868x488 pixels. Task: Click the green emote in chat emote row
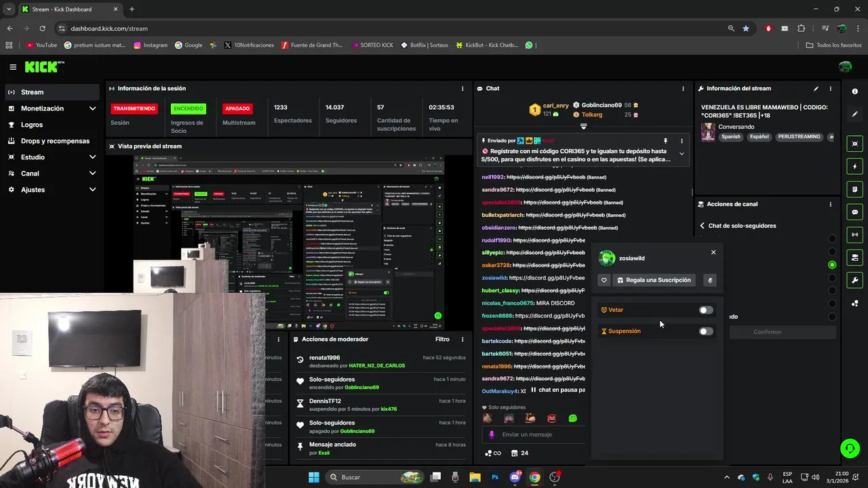(x=573, y=418)
